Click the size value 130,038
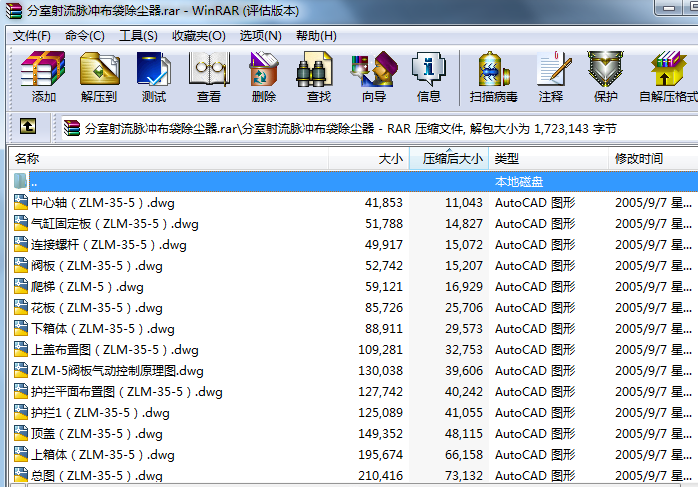The height and width of the screenshot is (487, 698). (x=381, y=370)
